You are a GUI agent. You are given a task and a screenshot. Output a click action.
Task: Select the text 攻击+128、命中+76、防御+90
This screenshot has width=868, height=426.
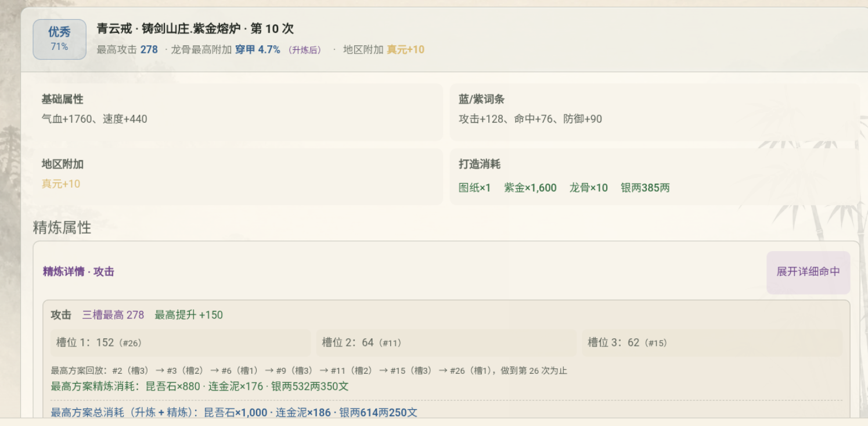tap(530, 119)
